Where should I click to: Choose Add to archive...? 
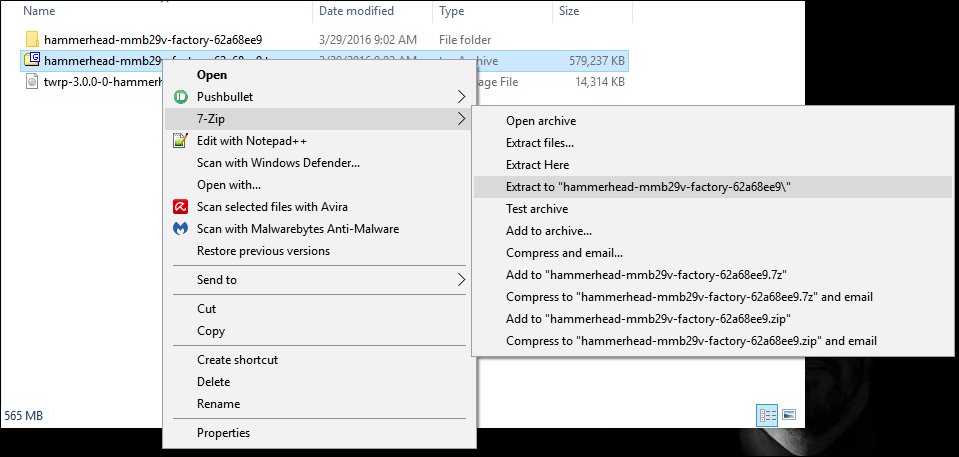click(713, 231)
